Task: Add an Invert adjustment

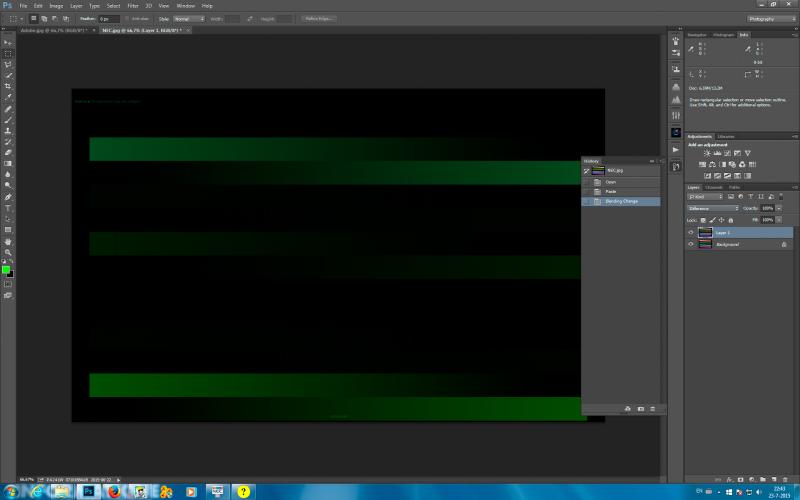Action: 707,176
